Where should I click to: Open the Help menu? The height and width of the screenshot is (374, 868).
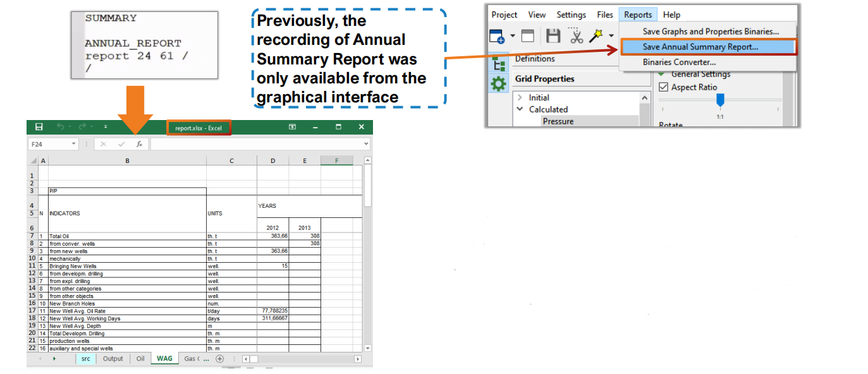click(x=671, y=15)
